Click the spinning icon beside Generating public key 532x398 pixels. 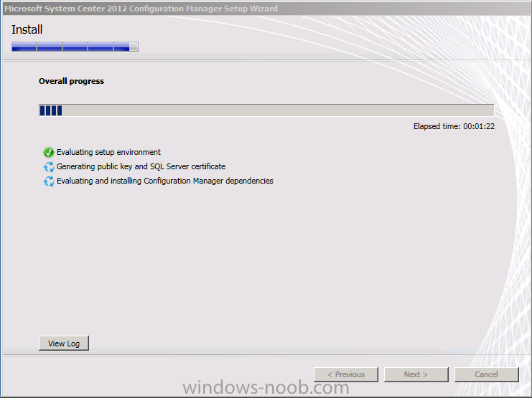49,167
